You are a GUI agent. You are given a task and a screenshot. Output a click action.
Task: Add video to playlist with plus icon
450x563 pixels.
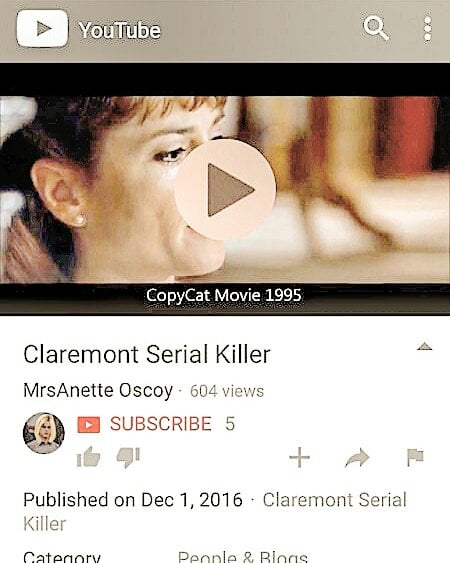(299, 457)
